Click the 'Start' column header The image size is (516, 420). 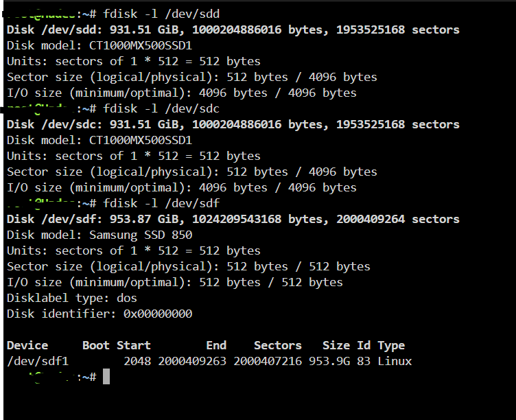(x=134, y=346)
